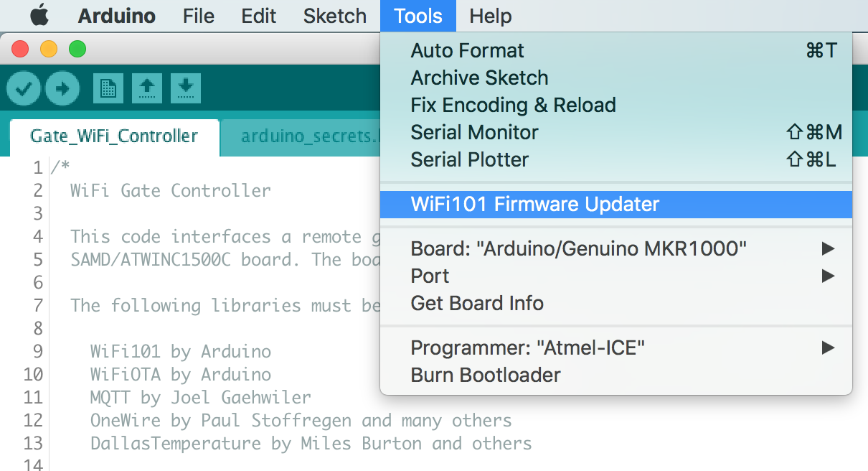Click the Open sketch up-arrow icon

146,88
